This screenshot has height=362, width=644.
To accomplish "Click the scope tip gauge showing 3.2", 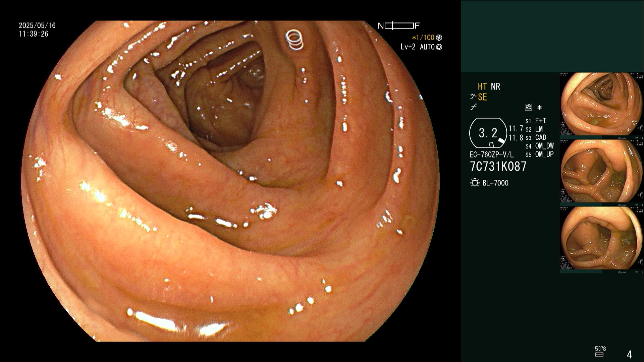I will (x=488, y=133).
